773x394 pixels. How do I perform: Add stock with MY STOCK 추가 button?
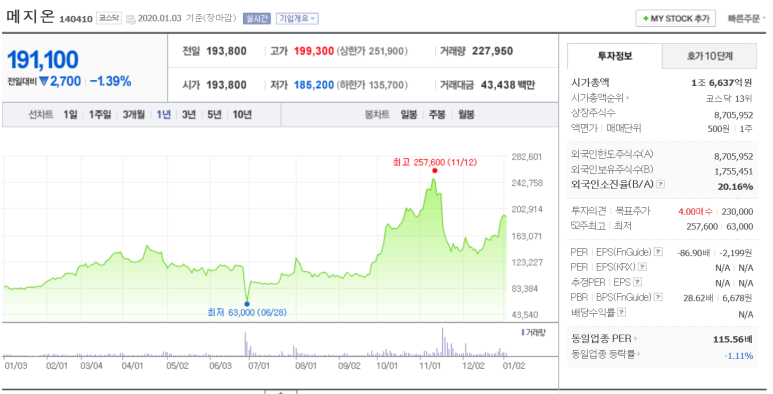tap(675, 19)
